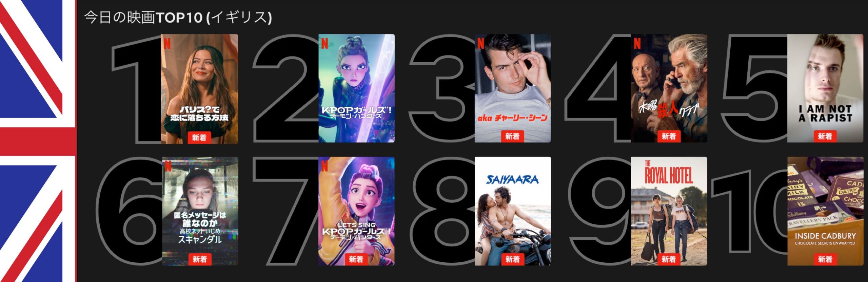This screenshot has height=282, width=868.
Task: Choose the Inside Cadbury poster
Action: pyautogui.click(x=825, y=211)
